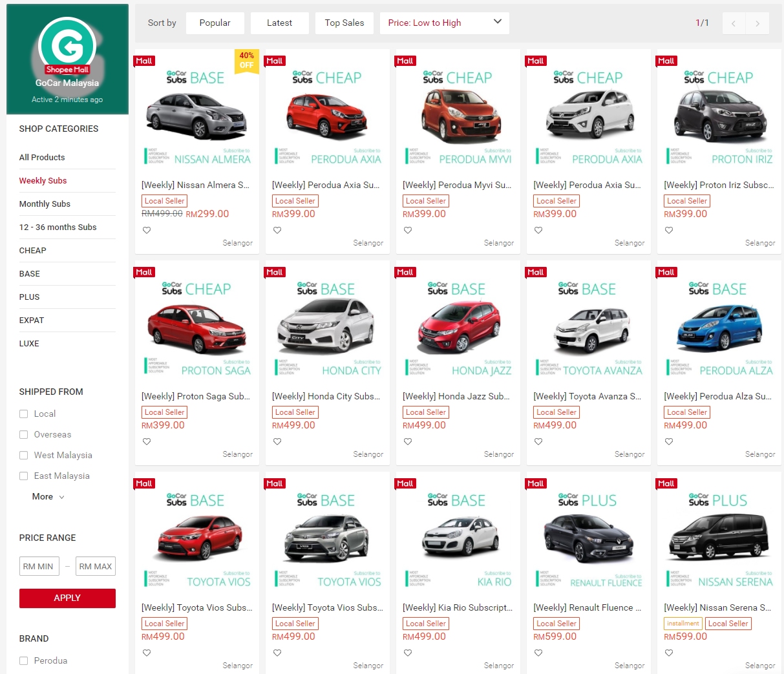784x674 pixels.
Task: Favorite the Proton Iriz listing heart icon
Action: click(x=669, y=230)
